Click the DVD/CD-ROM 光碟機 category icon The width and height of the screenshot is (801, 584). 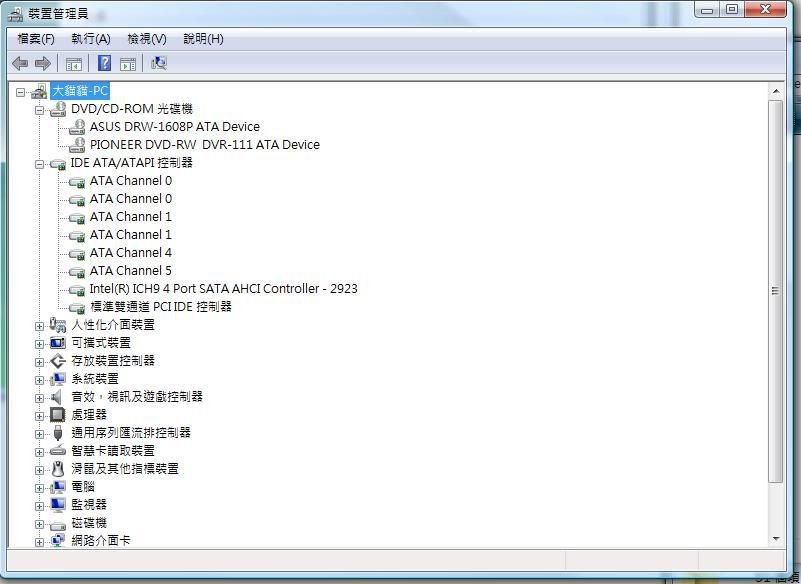pyautogui.click(x=58, y=109)
